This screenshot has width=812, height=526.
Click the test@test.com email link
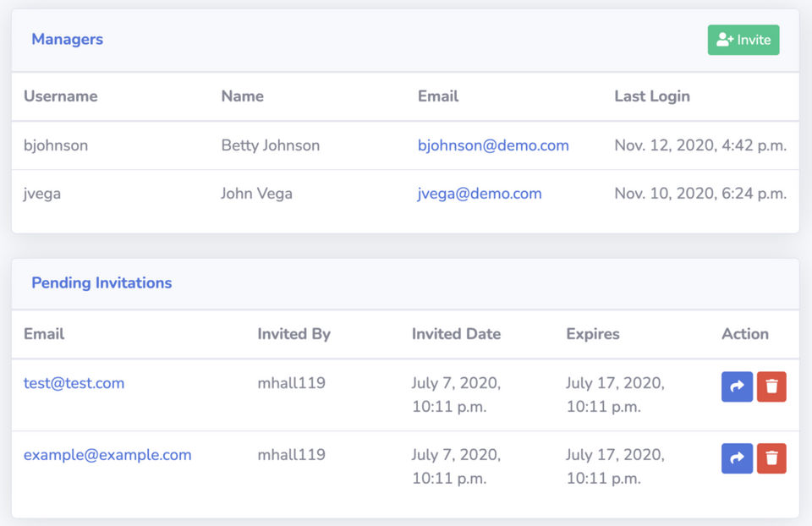pos(74,383)
